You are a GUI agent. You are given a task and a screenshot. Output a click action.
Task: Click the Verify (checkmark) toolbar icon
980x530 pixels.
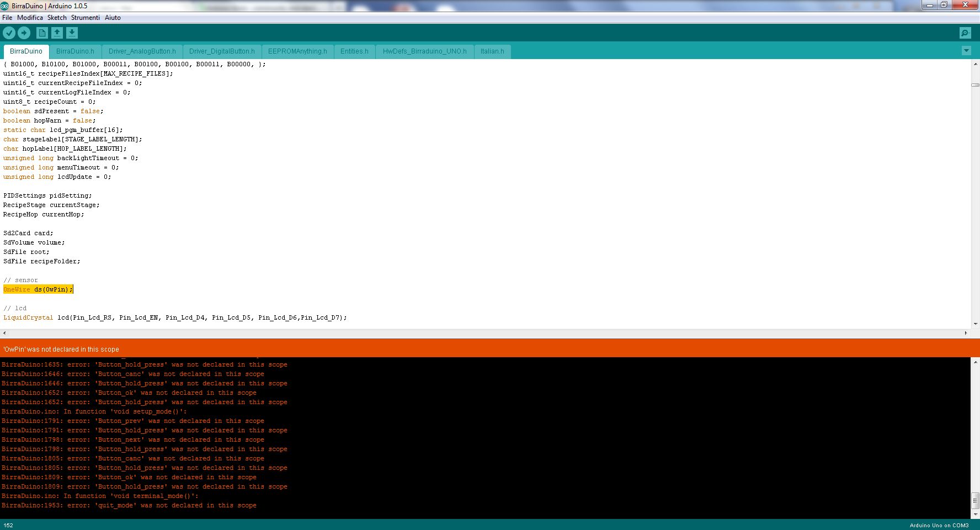[9, 33]
